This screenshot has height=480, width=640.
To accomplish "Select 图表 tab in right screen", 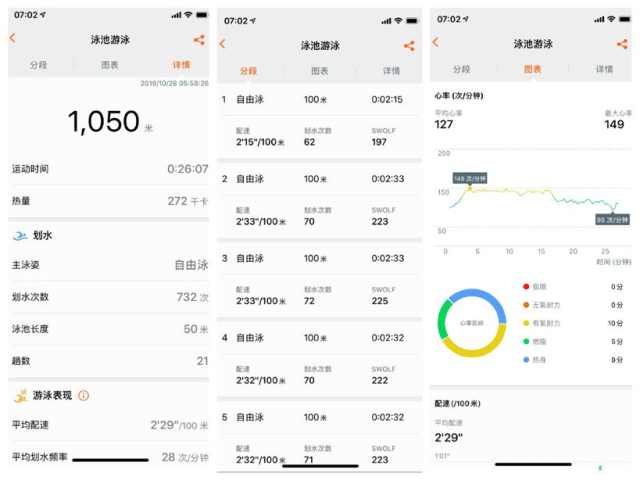I will (x=533, y=69).
